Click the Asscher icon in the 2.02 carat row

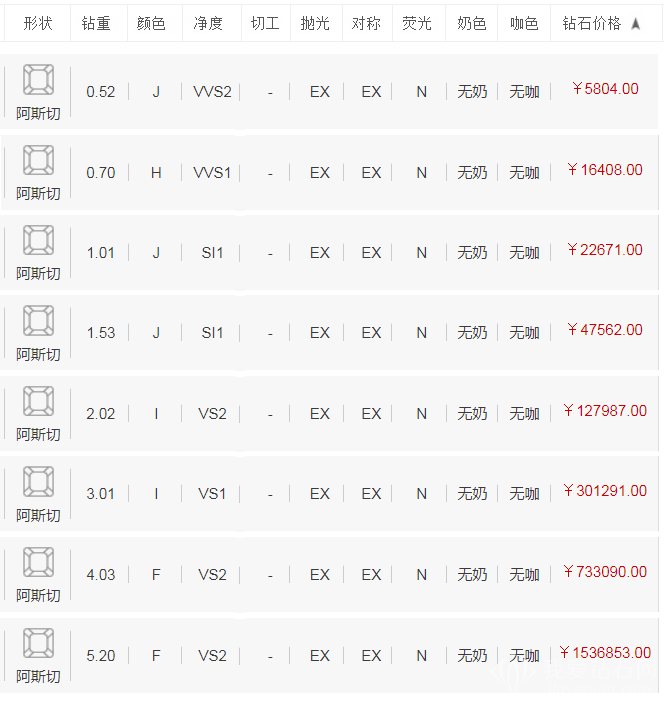pos(38,401)
